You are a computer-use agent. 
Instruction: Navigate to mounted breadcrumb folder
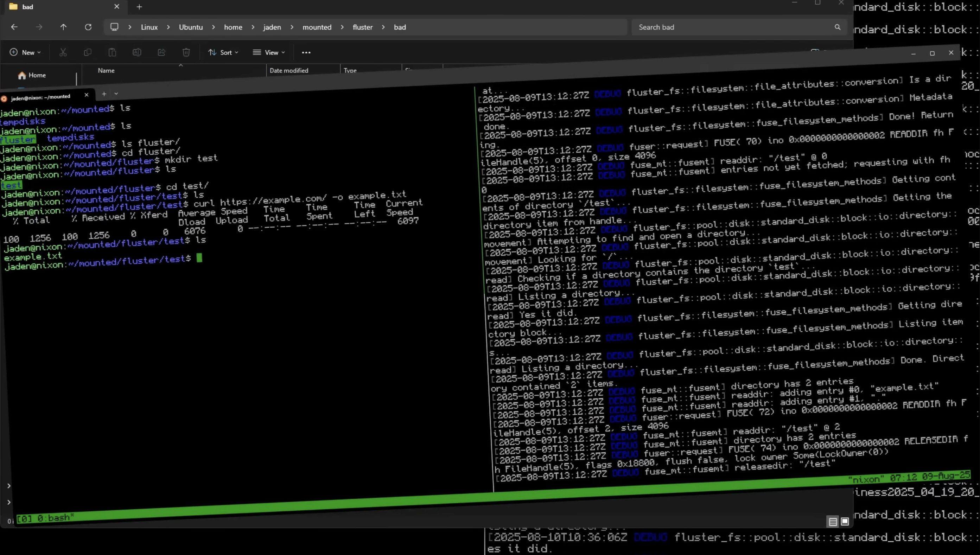(x=317, y=27)
